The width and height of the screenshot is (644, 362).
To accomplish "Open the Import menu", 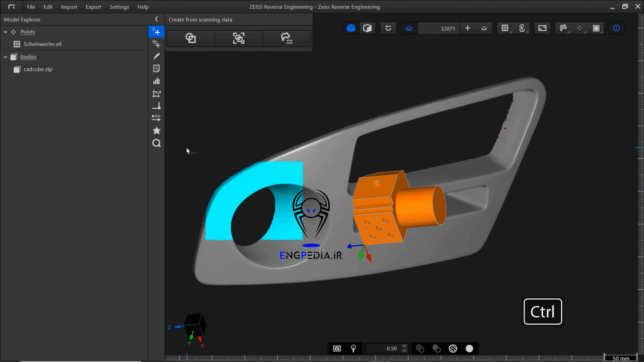I will 69,7.
